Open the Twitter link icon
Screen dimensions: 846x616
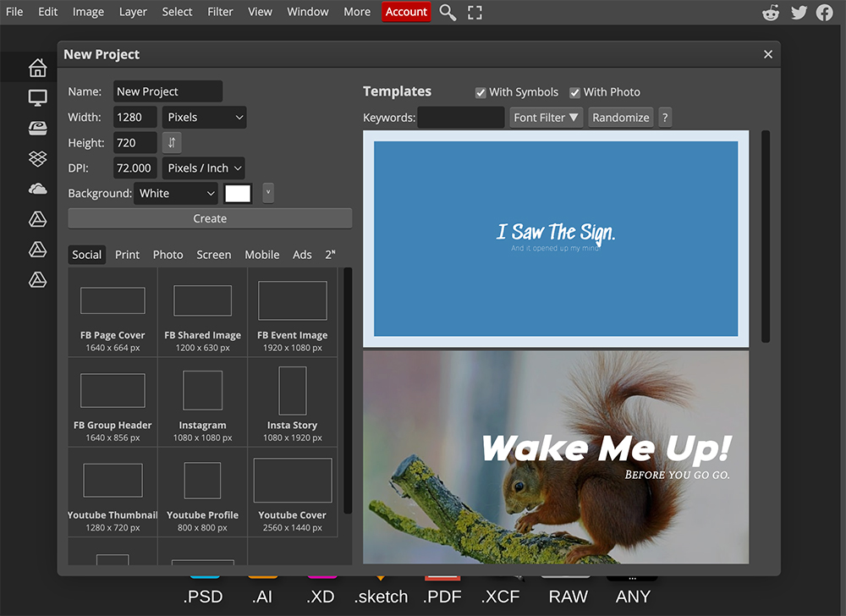point(799,12)
